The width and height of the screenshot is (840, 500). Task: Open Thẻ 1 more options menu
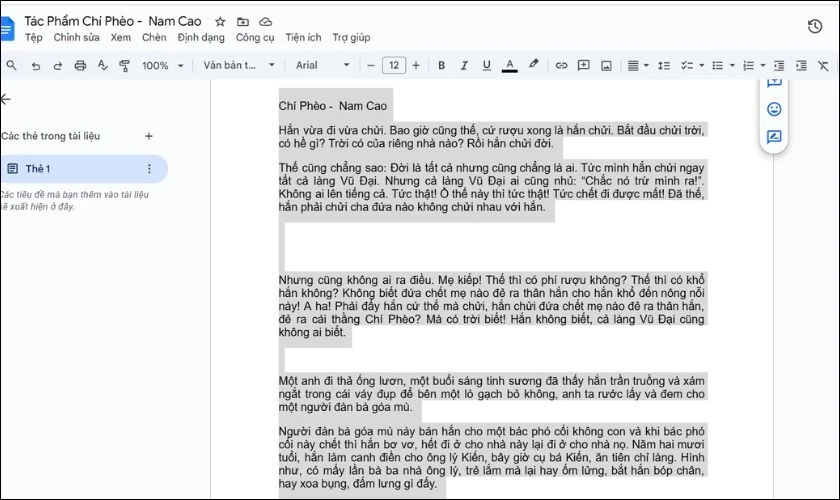[149, 169]
